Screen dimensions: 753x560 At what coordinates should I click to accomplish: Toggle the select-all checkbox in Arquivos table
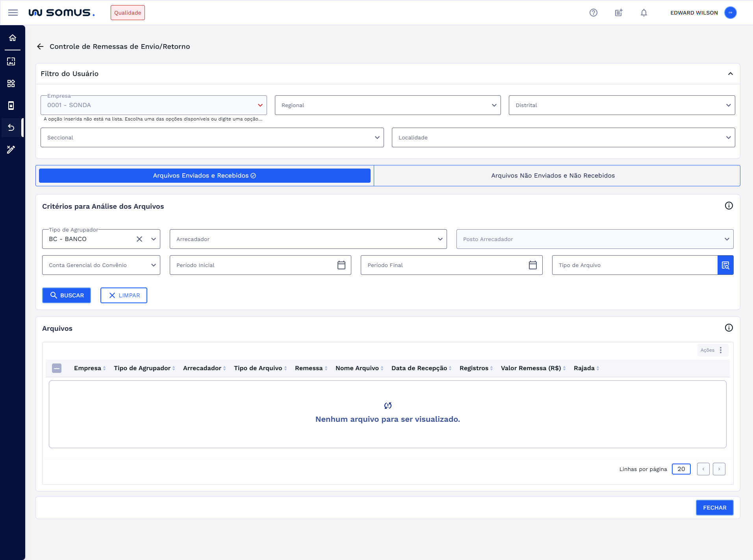point(57,368)
